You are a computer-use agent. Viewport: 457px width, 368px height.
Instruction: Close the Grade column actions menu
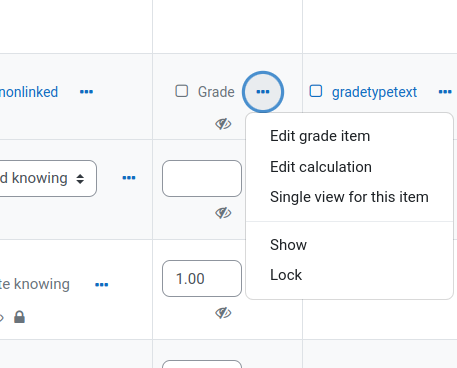pos(263,92)
